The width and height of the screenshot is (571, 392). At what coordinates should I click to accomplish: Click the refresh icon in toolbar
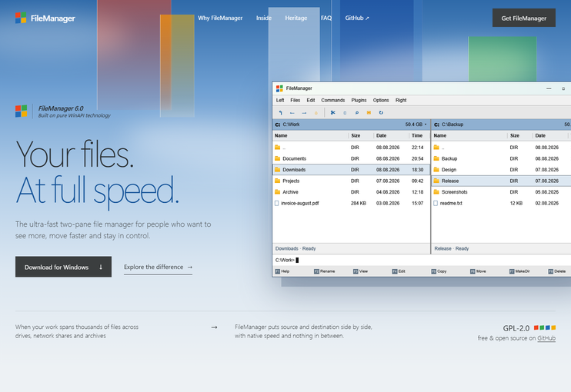(381, 113)
